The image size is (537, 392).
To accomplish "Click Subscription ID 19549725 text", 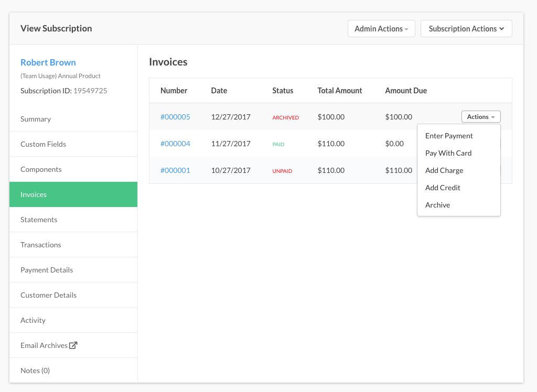I will tap(63, 91).
